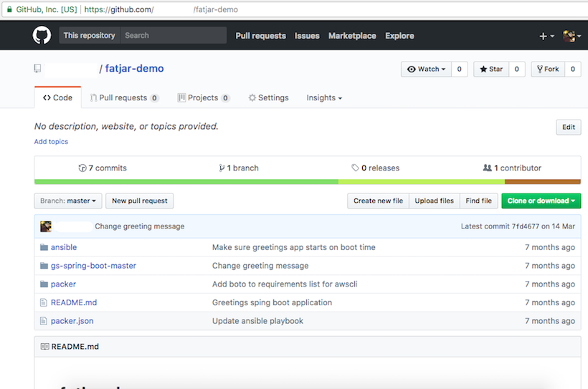The width and height of the screenshot is (588, 389).
Task: Click the green segment of the language bar
Action: point(186,182)
